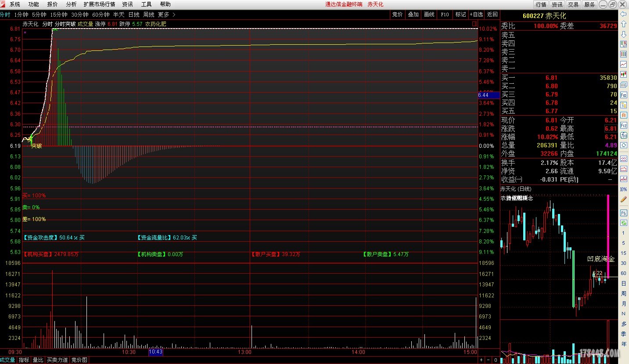Switch to the 量比 bottom tab
The height and width of the screenshot is (364, 629).
point(38,360)
